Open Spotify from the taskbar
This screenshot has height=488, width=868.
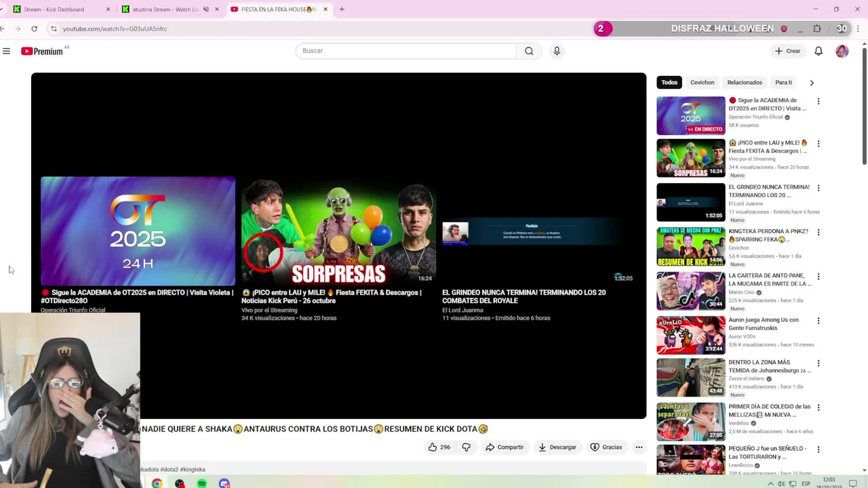(201, 483)
